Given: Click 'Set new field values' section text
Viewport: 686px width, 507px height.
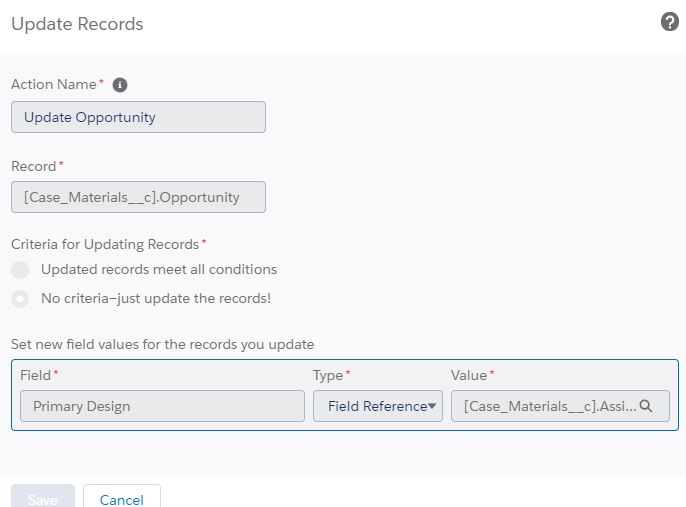Looking at the screenshot, I should coord(162,344).
